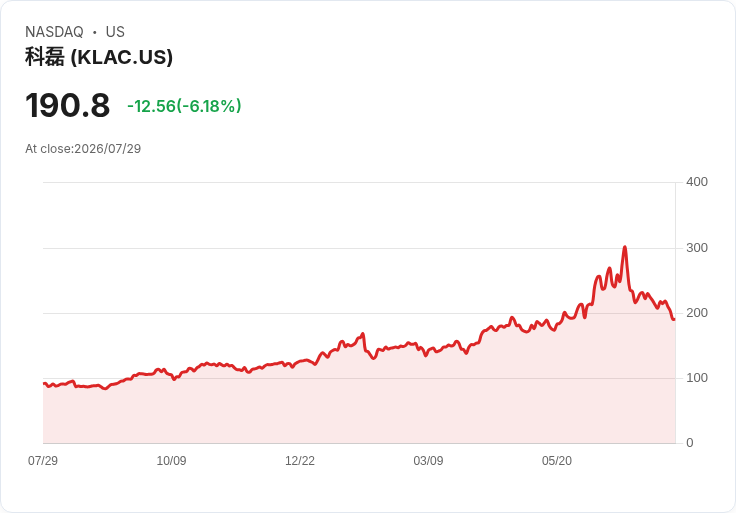Click the KLAC.US stock title
736x513 pixels.
99,57
